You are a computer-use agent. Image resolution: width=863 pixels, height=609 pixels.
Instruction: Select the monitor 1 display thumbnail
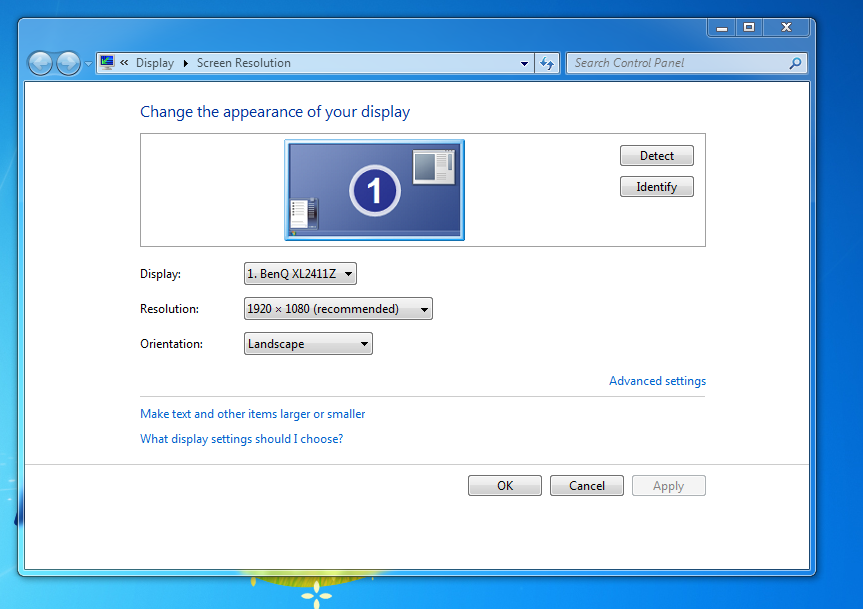click(374, 190)
